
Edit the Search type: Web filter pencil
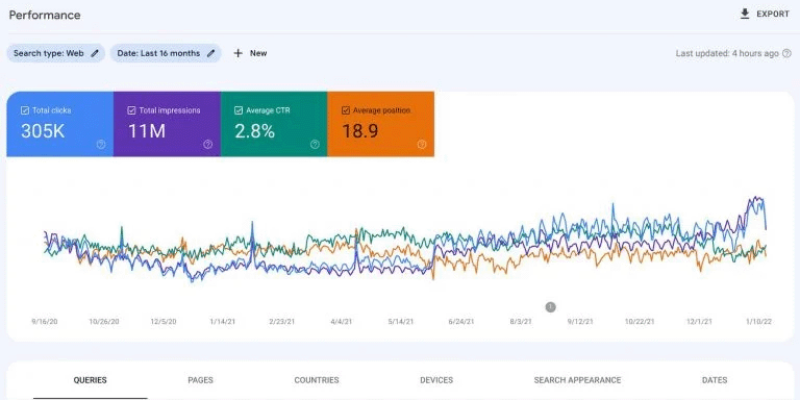click(x=96, y=53)
